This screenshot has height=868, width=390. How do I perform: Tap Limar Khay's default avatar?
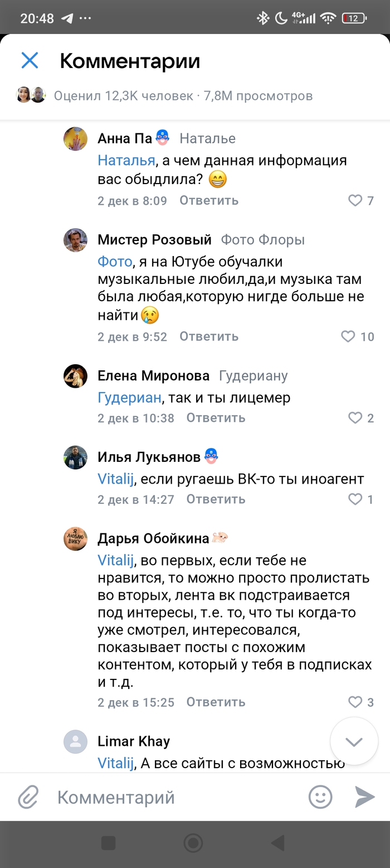(75, 741)
